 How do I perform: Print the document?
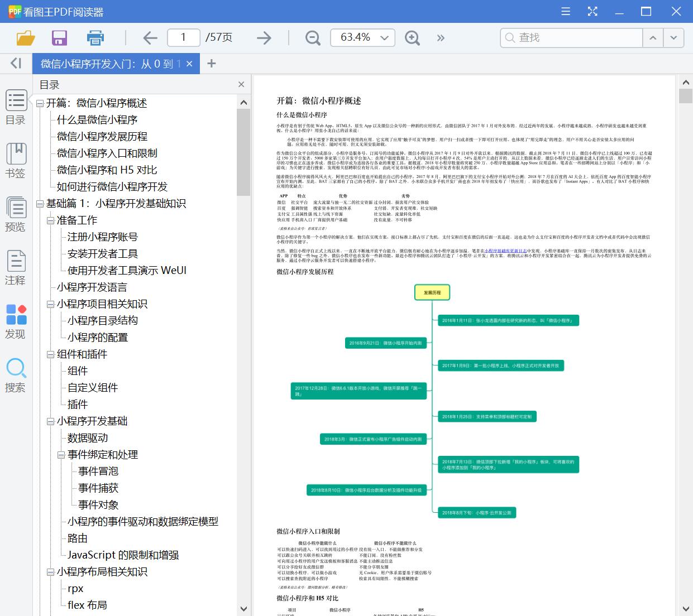(95, 37)
